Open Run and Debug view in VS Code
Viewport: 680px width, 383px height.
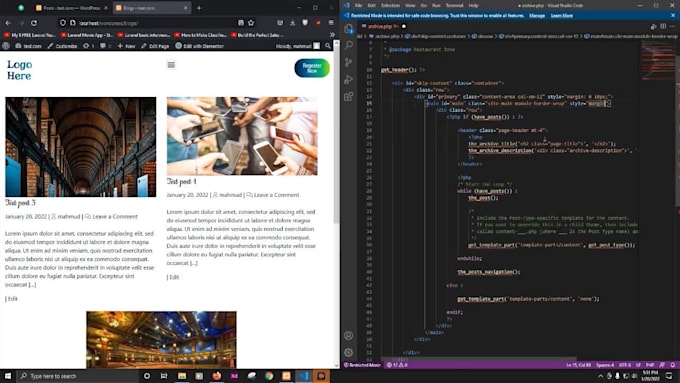(x=349, y=79)
